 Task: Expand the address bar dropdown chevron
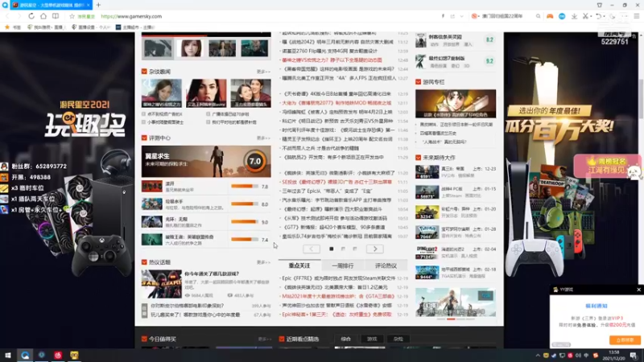(x=461, y=16)
